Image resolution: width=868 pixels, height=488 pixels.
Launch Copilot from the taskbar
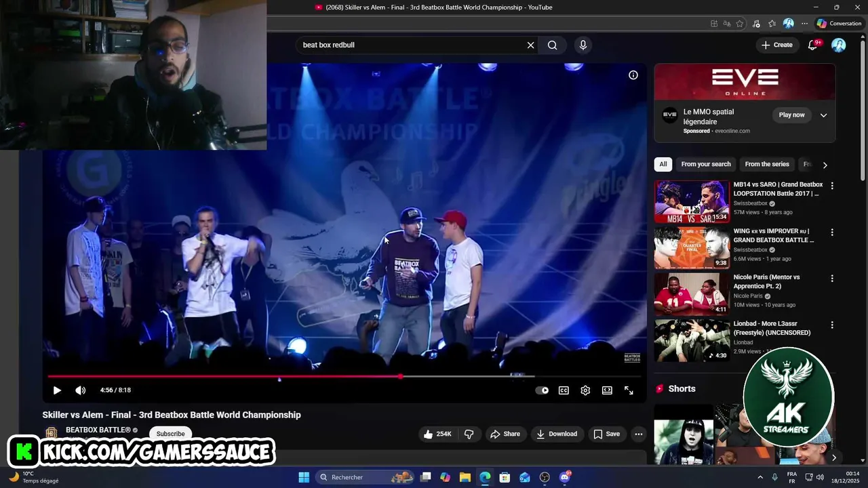click(445, 477)
